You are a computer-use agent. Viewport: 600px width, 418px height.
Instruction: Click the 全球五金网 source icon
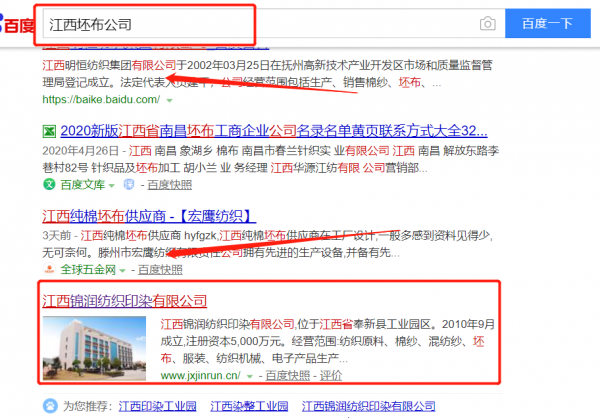click(48, 270)
